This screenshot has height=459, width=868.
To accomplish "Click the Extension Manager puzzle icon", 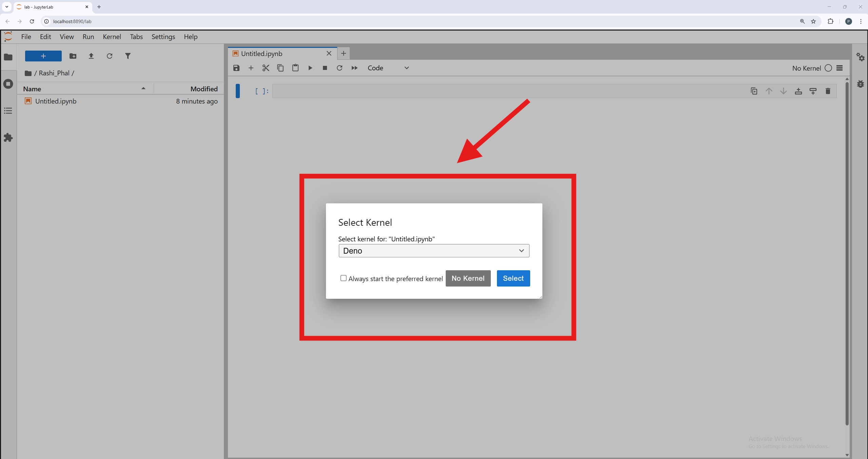I will [x=8, y=137].
